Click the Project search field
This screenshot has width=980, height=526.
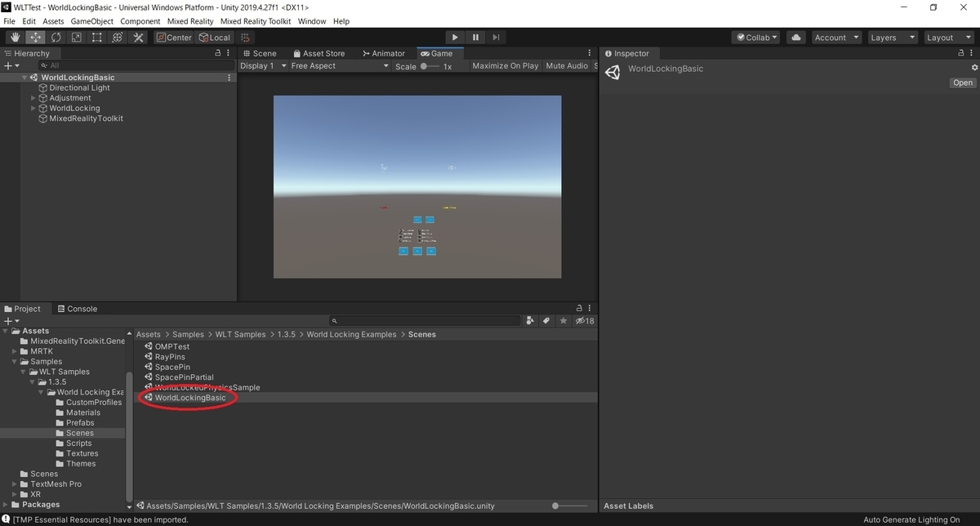click(x=425, y=321)
